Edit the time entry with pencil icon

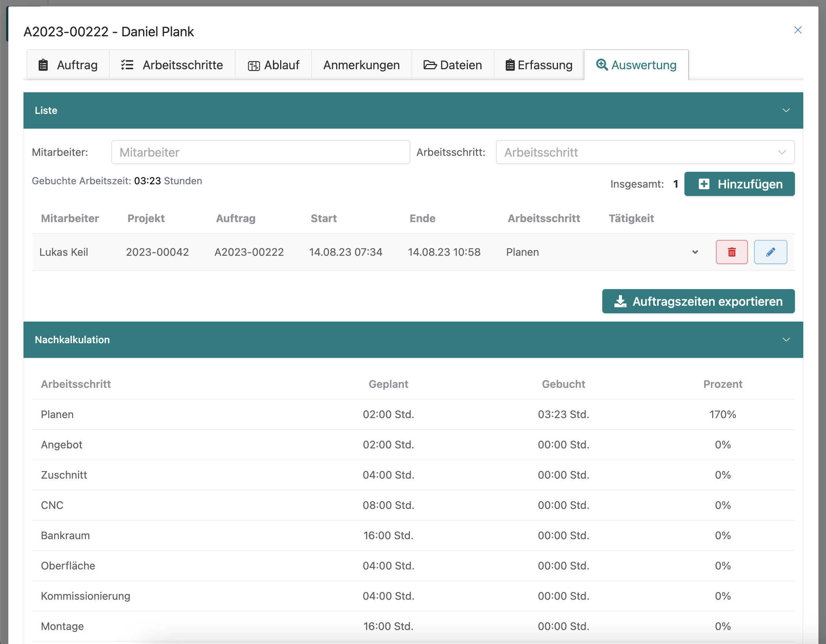point(770,252)
